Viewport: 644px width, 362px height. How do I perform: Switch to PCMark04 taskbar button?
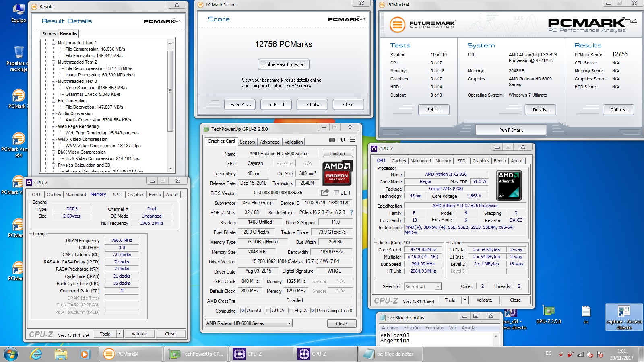tap(131, 354)
